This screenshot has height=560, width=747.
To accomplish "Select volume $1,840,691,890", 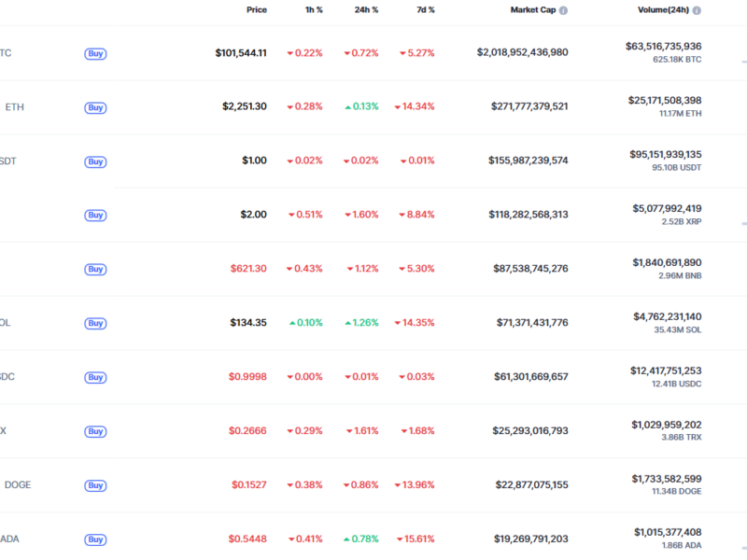I will tap(667, 262).
